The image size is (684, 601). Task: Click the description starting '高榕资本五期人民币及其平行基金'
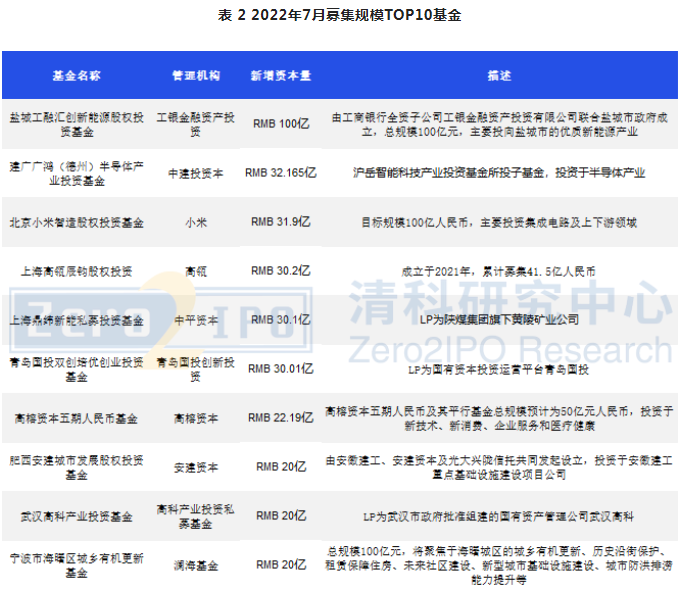tap(499, 418)
